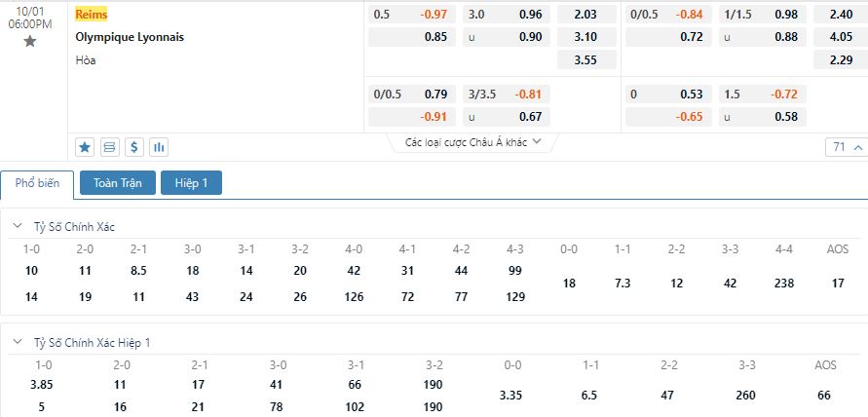This screenshot has width=868, height=417.
Task: Click the gray favorite star under match time
Action: point(30,41)
